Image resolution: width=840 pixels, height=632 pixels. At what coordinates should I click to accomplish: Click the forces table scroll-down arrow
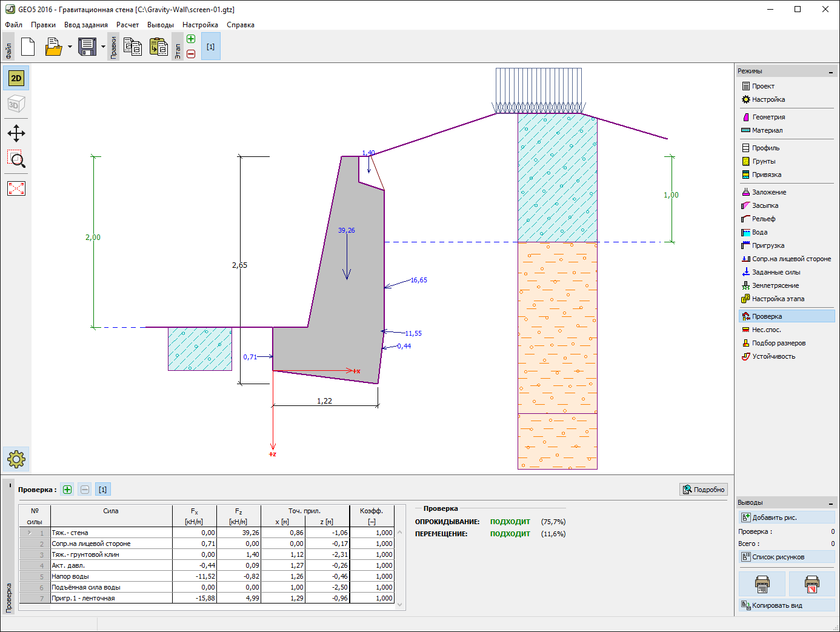399,605
